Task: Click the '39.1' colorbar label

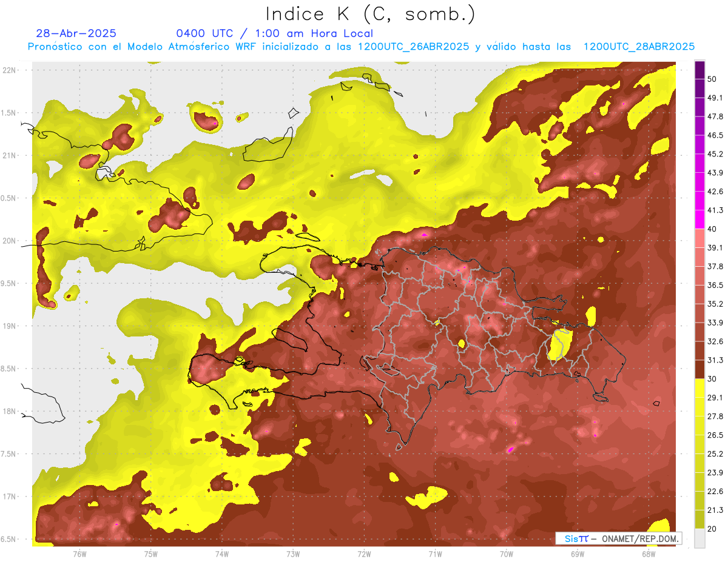Action: pyautogui.click(x=715, y=248)
